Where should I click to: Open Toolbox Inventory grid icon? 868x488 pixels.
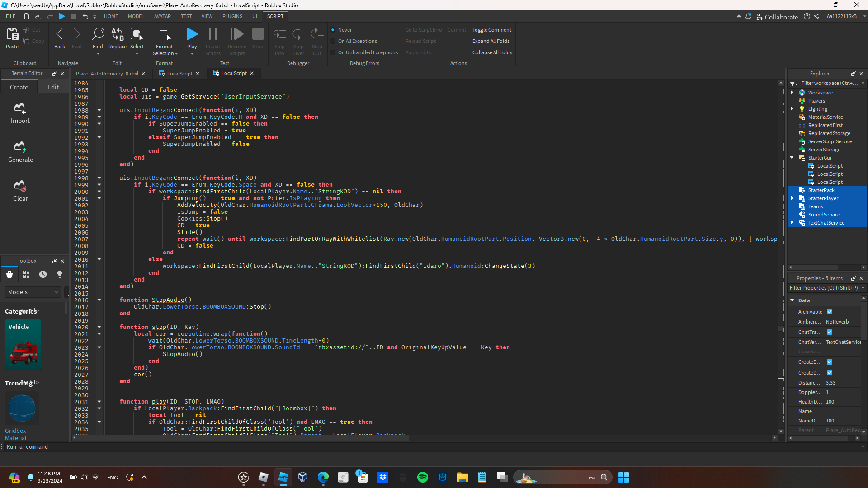tap(26, 274)
